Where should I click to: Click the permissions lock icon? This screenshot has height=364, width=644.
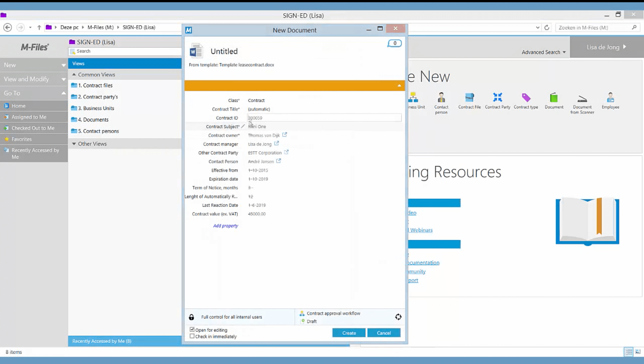pyautogui.click(x=191, y=317)
